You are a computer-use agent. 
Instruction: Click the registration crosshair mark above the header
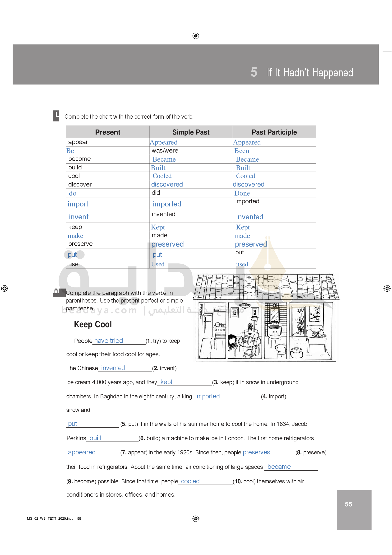(x=196, y=36)
